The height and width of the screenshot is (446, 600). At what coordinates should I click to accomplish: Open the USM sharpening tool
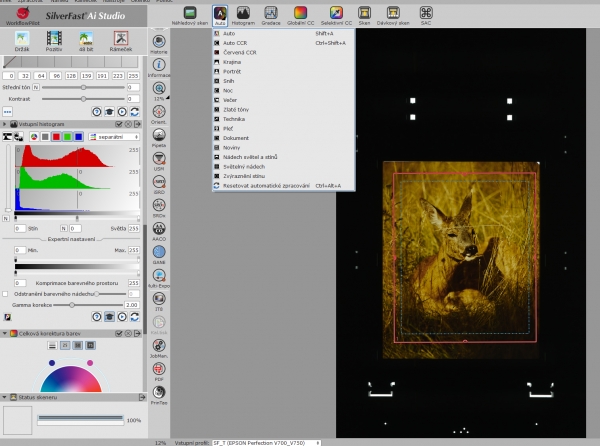click(x=159, y=161)
